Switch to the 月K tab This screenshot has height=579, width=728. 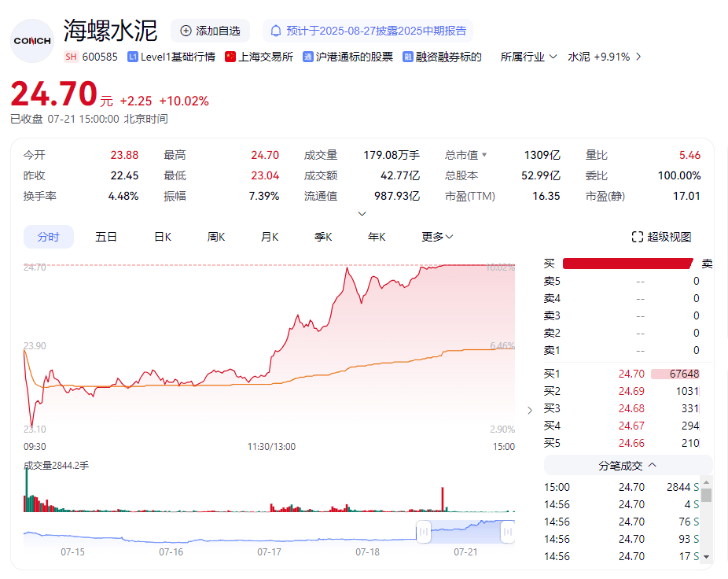(x=270, y=237)
